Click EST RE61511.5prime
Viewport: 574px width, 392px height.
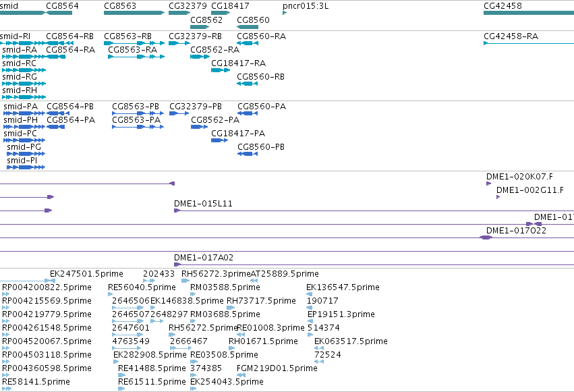tap(152, 383)
